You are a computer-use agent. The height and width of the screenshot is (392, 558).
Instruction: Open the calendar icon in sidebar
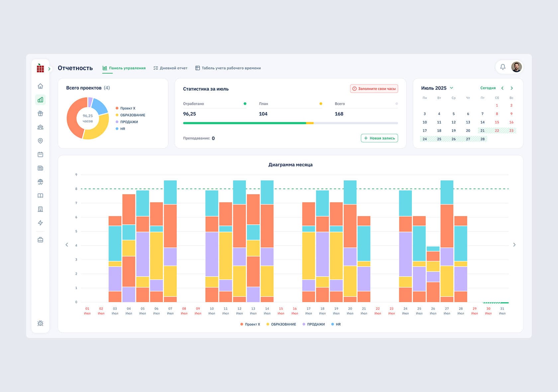40,154
